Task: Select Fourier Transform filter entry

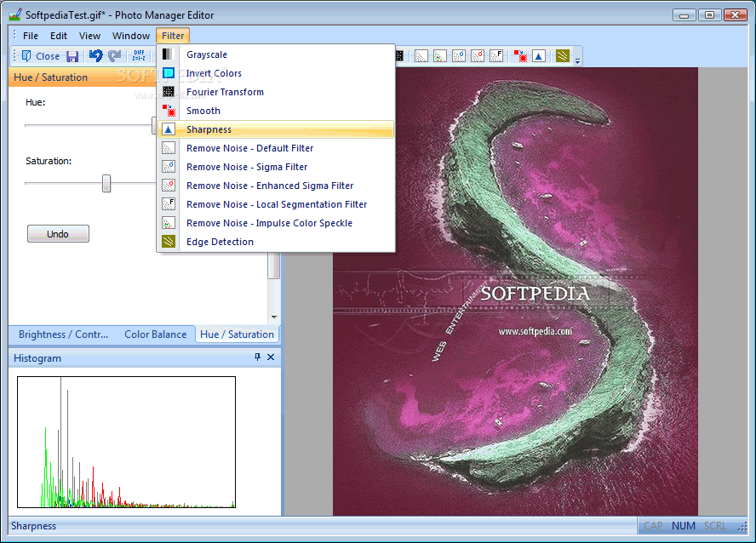Action: tap(276, 92)
